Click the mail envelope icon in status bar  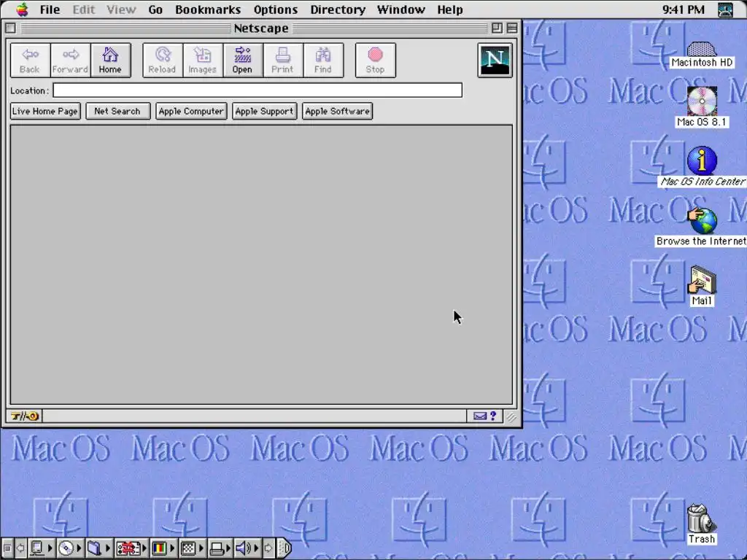point(480,416)
